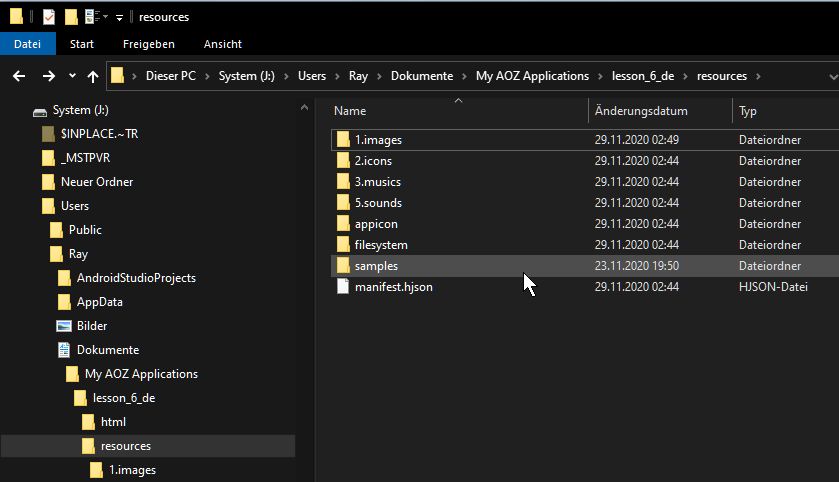Click the Forward navigation arrow
The image size is (839, 482).
point(48,76)
